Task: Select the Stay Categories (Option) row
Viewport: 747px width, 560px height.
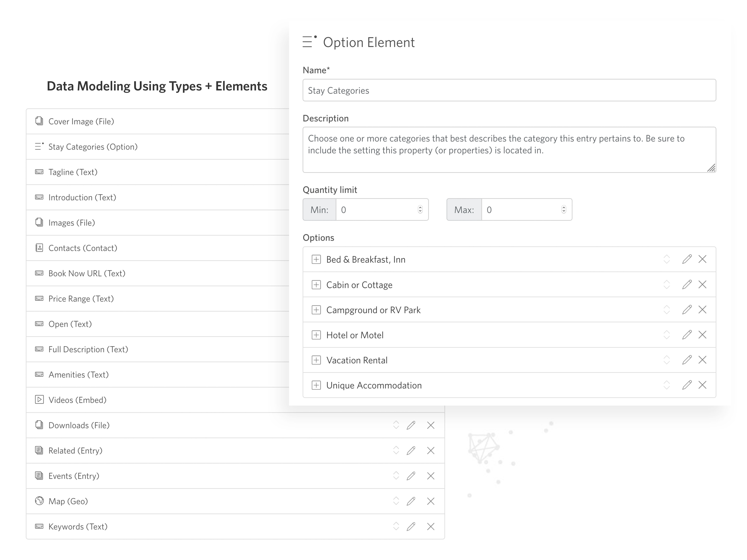Action: 158,147
